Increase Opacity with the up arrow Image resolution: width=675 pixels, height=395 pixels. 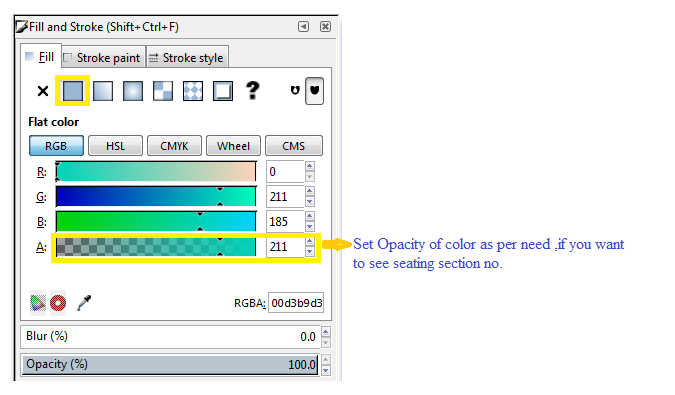point(326,359)
